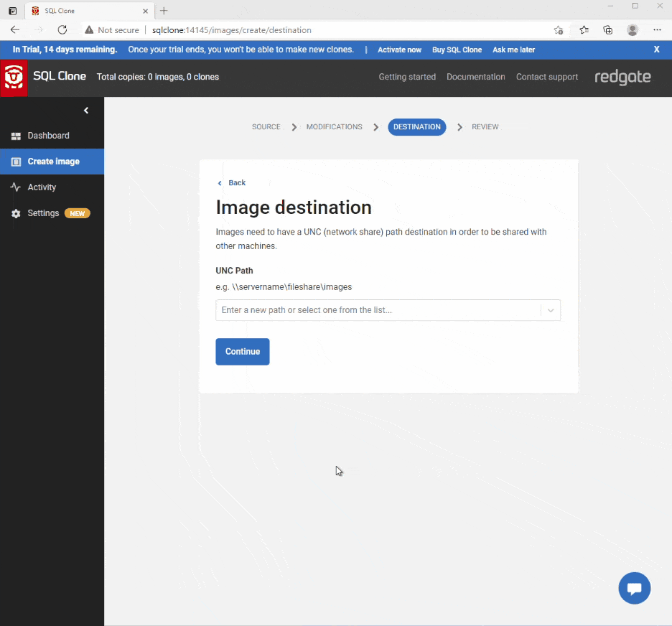Open the browser profile avatar
Screen dimensions: 672x626
point(632,30)
